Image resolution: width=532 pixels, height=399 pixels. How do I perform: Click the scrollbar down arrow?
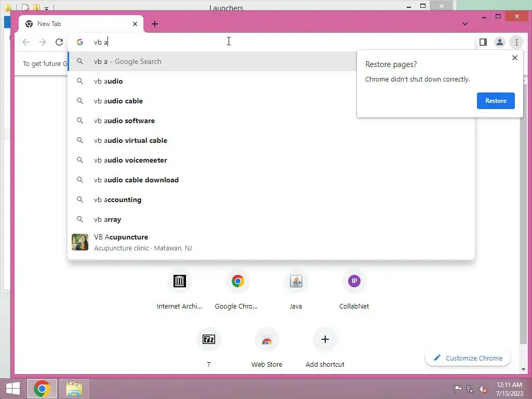523,369
